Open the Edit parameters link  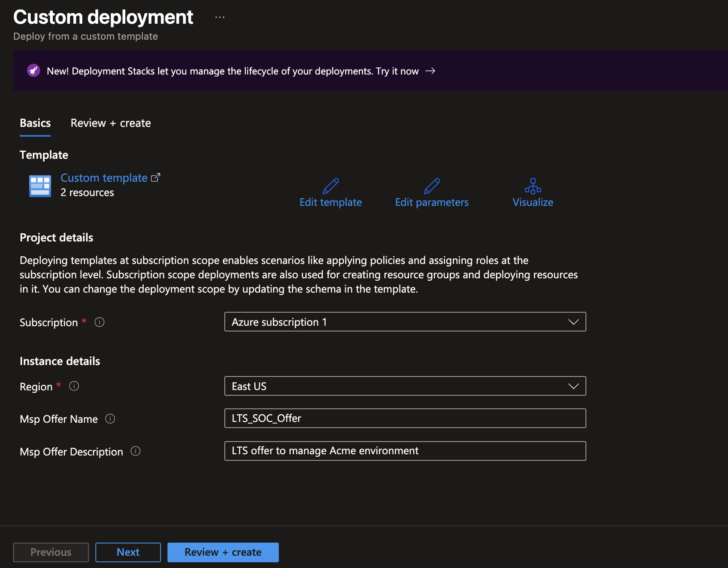click(432, 202)
